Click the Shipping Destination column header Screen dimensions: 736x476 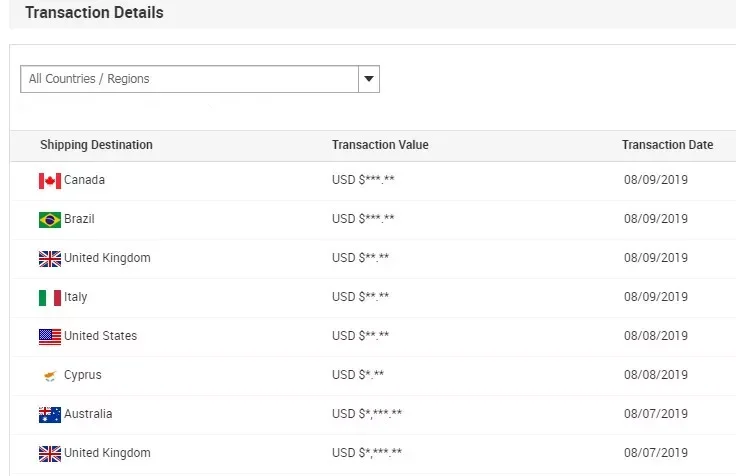click(96, 145)
